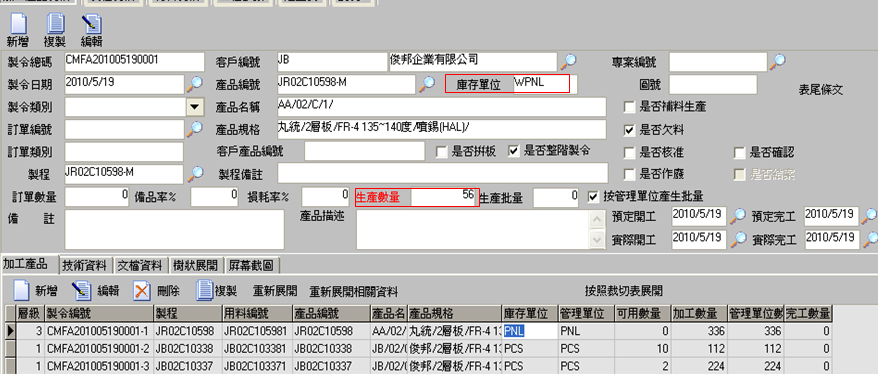The image size is (878, 374).
Task: Click 按照裁切表展開 button
Action: click(624, 291)
